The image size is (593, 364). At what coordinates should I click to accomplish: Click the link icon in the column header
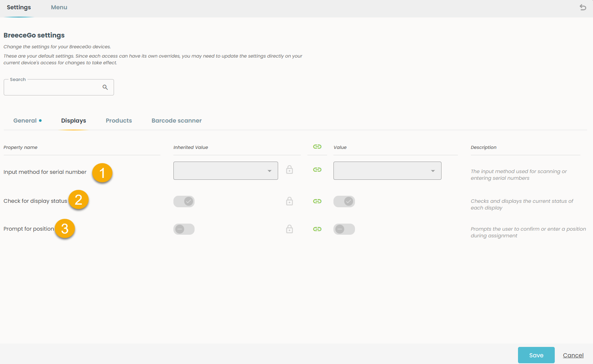click(317, 147)
